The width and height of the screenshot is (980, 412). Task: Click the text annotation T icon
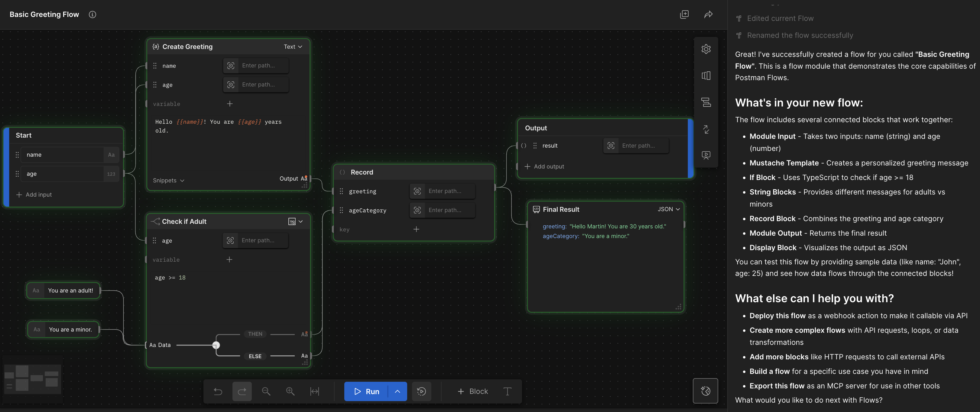[x=507, y=391]
